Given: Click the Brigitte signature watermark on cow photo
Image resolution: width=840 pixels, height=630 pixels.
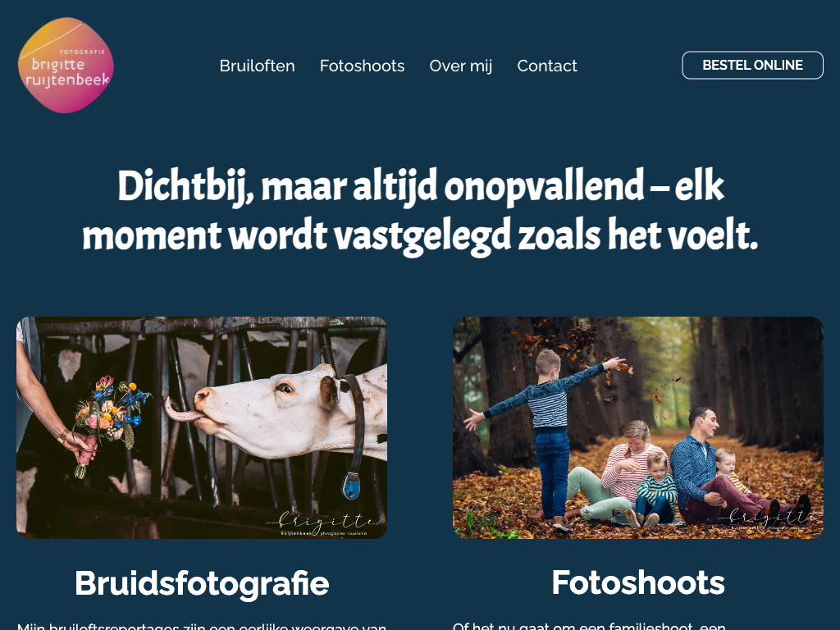Looking at the screenshot, I should tap(323, 523).
